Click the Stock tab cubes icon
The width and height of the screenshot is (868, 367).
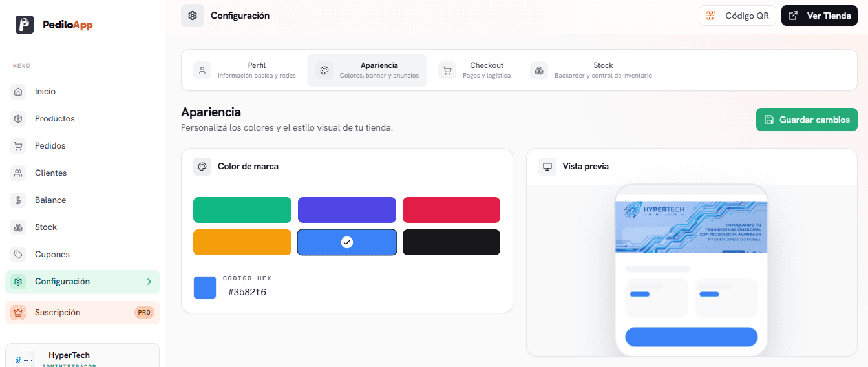tap(539, 70)
